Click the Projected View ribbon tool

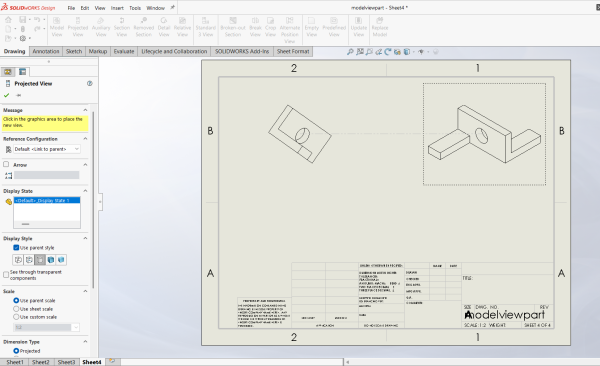coord(78,27)
